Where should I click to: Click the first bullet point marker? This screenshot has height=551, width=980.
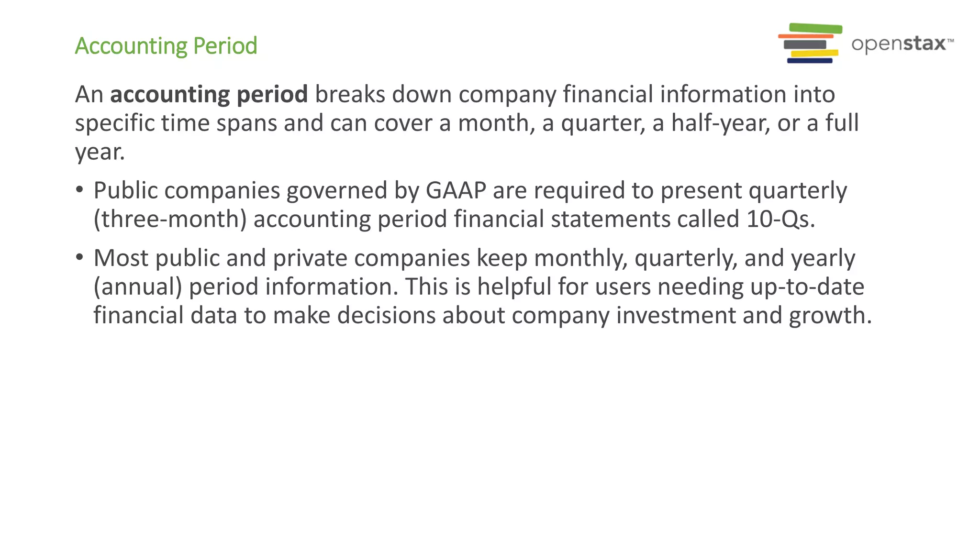[x=79, y=190]
